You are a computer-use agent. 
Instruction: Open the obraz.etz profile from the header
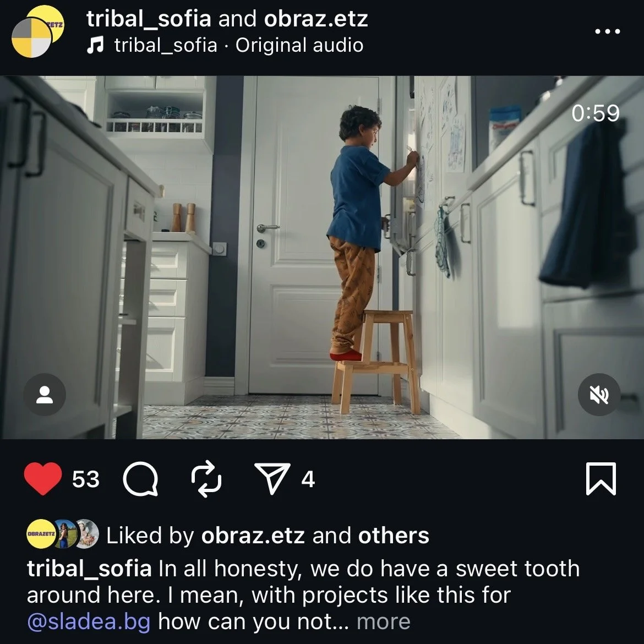(x=316, y=19)
